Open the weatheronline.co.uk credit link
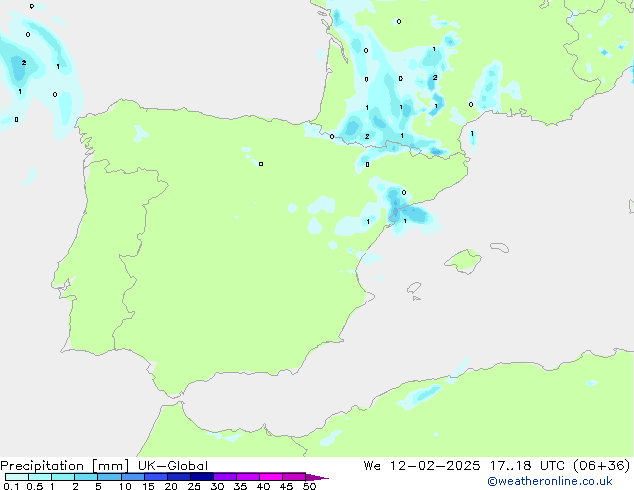The width and height of the screenshot is (634, 490). (x=550, y=481)
